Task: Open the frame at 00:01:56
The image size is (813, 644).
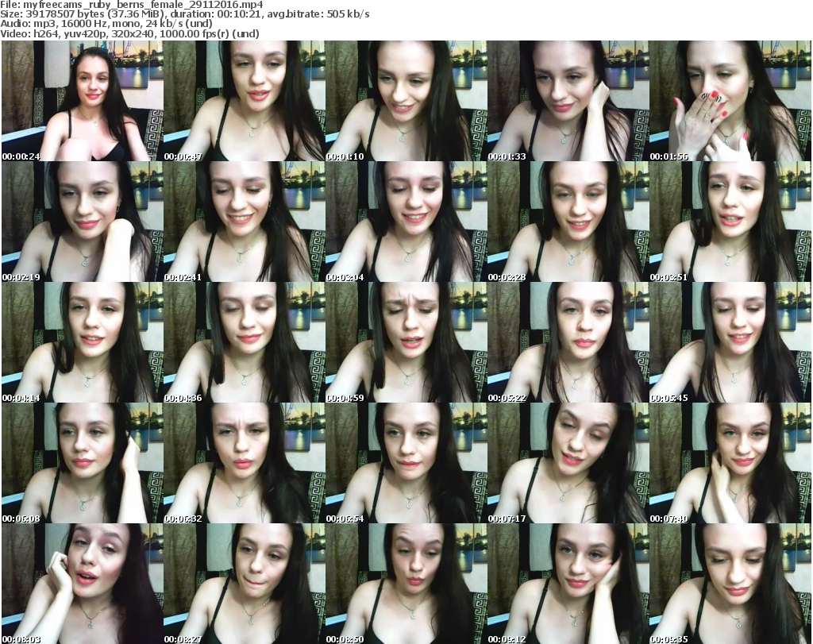Action: (x=730, y=101)
